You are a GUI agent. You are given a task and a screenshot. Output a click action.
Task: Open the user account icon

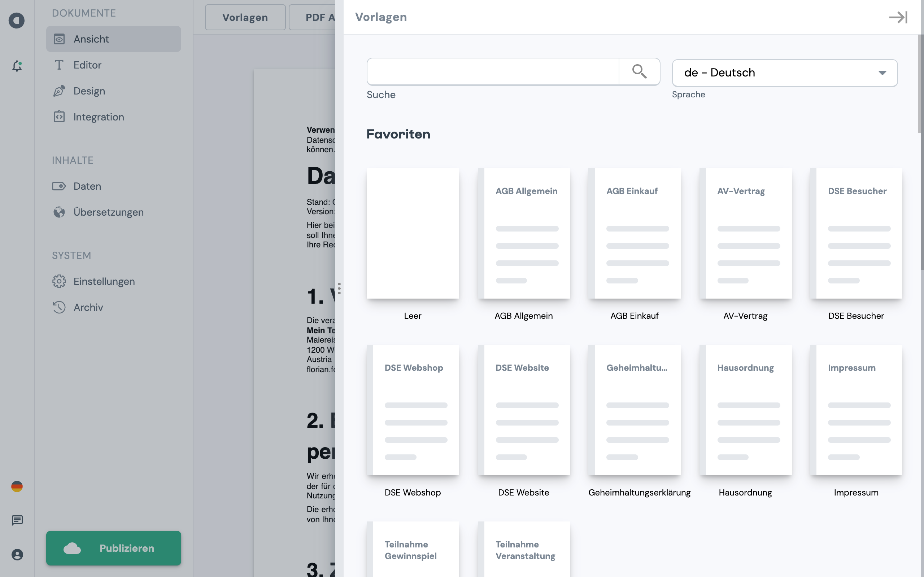[x=17, y=555]
